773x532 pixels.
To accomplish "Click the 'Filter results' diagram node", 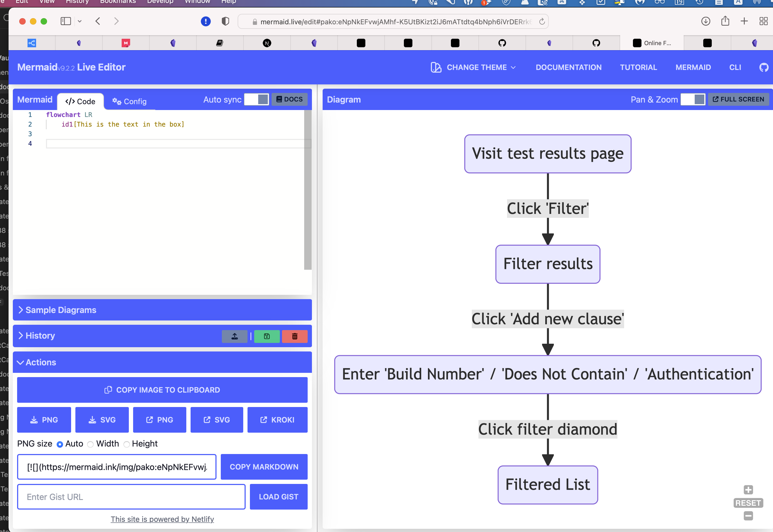I will point(548,264).
